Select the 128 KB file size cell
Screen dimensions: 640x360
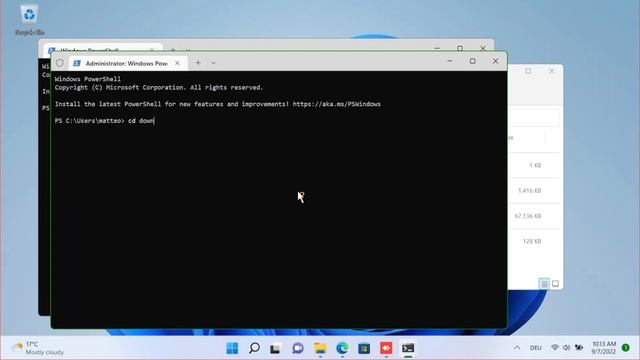(532, 241)
